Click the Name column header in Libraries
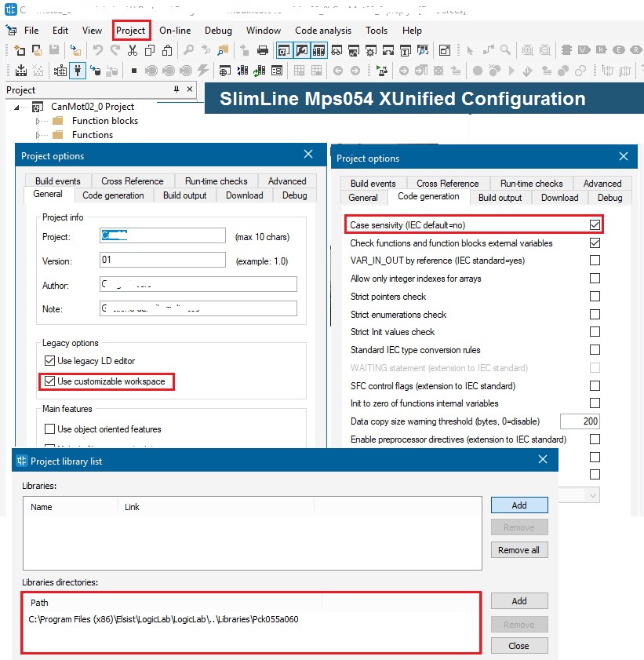Viewport: 644px width, 660px height. (x=71, y=507)
